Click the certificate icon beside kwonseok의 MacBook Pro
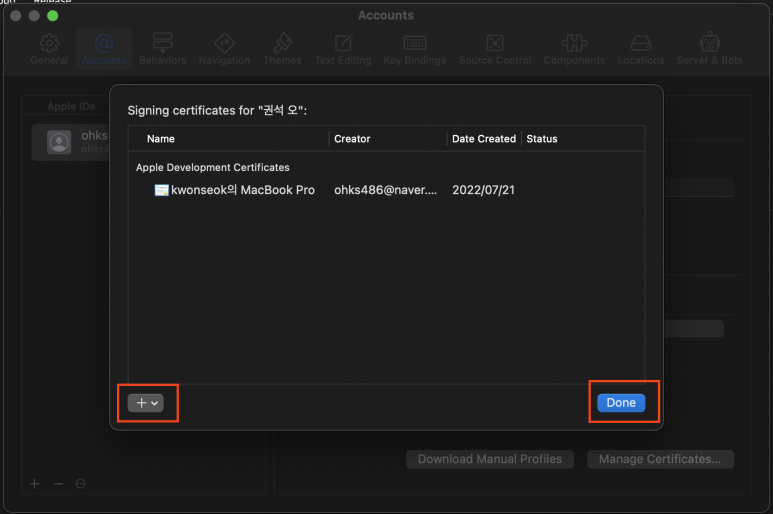Screen dimensions: 773x514 pyautogui.click(x=161, y=190)
